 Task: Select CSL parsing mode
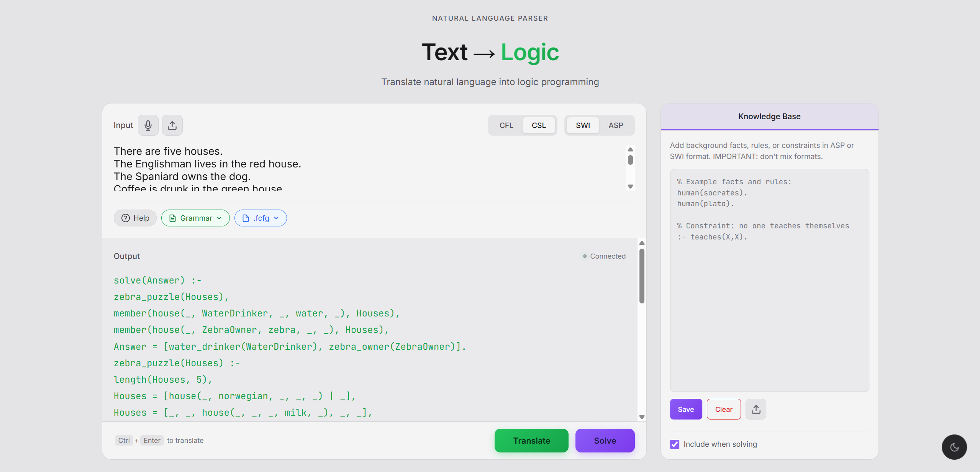coord(539,125)
